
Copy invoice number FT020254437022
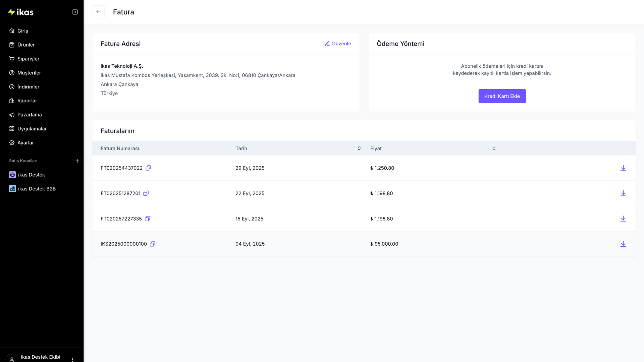point(148,168)
